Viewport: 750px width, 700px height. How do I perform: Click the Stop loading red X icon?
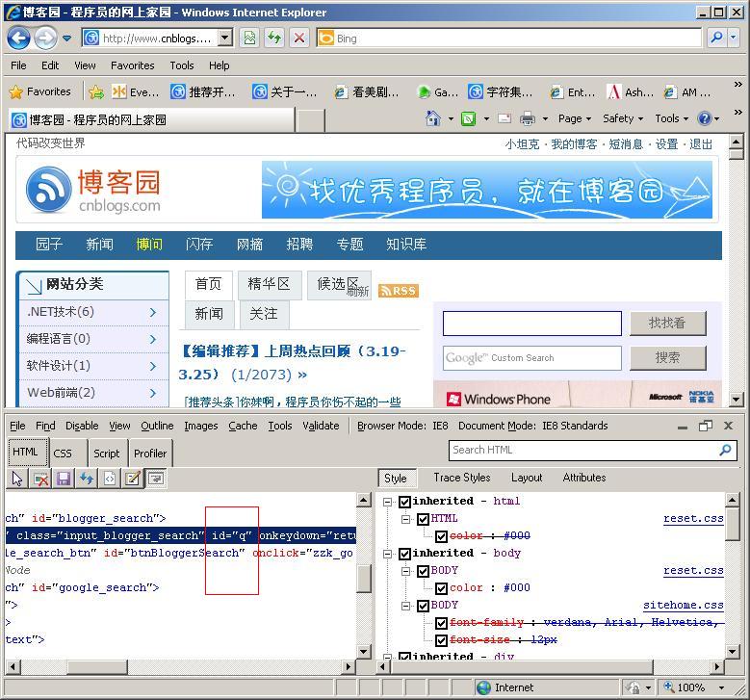click(298, 38)
